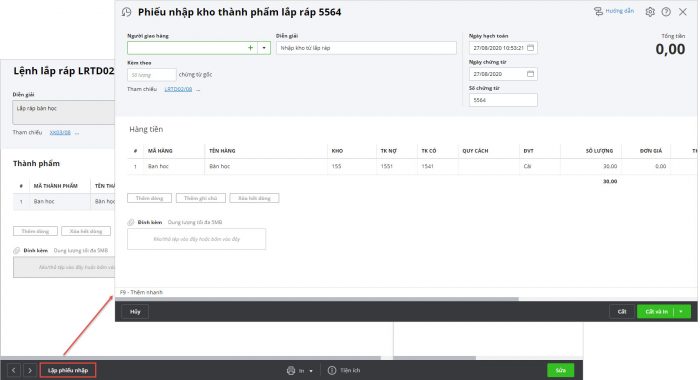Open the XK03/08 reference link in Lệnh lắp ráp
700x380 pixels.
tap(60, 133)
